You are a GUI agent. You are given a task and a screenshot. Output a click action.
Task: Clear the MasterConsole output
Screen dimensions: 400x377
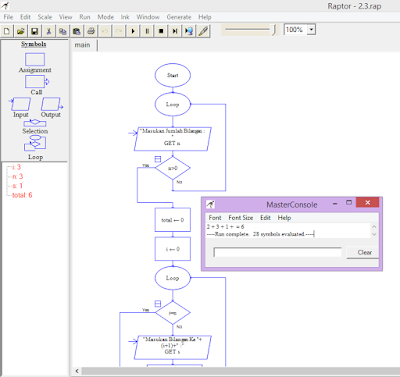363,252
